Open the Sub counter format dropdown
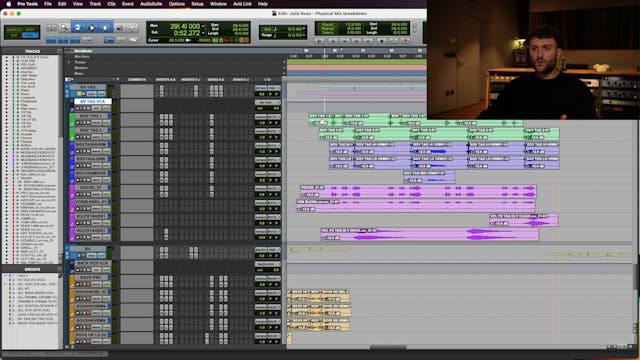This screenshot has width=640, height=360. pos(203,33)
